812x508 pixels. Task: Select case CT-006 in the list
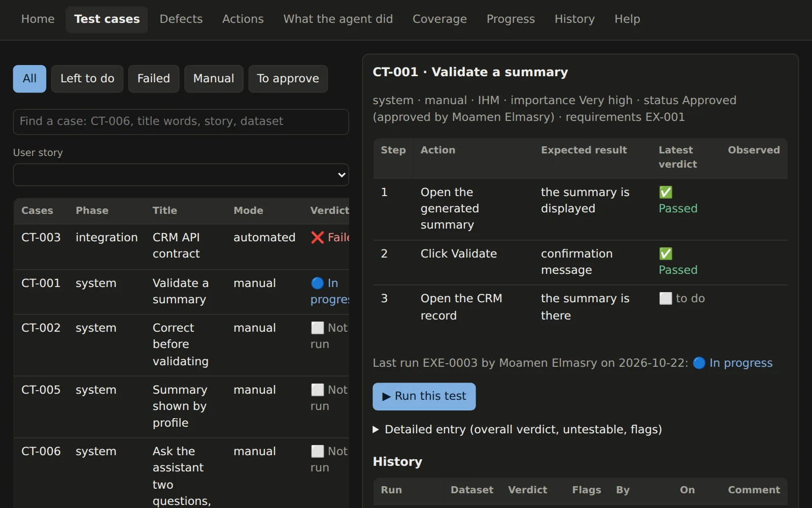pos(181,473)
